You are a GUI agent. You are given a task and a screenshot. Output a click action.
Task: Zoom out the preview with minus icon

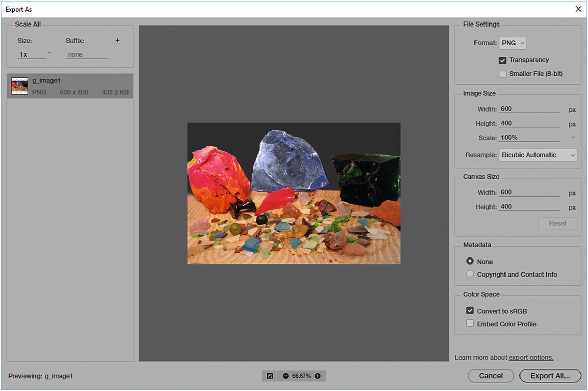pos(286,376)
